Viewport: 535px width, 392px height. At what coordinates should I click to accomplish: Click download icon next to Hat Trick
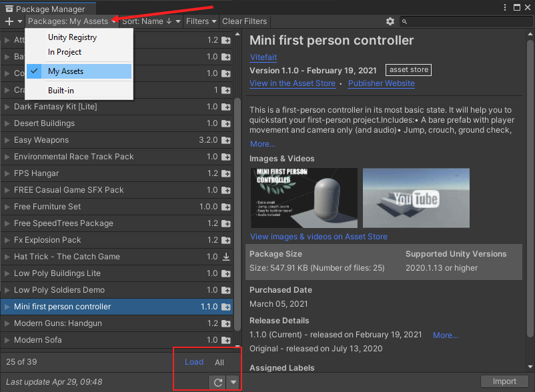pyautogui.click(x=226, y=257)
